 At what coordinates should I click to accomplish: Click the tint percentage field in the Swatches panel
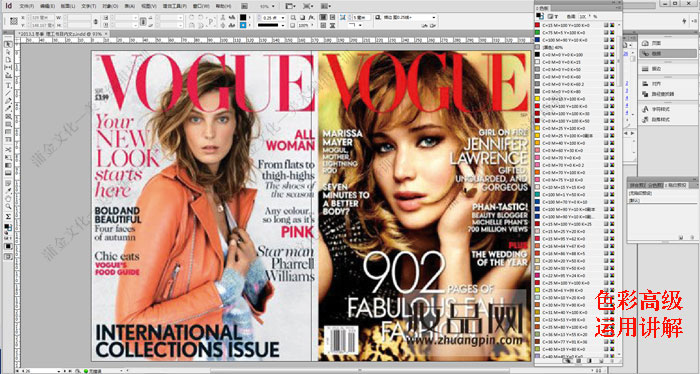tap(583, 17)
